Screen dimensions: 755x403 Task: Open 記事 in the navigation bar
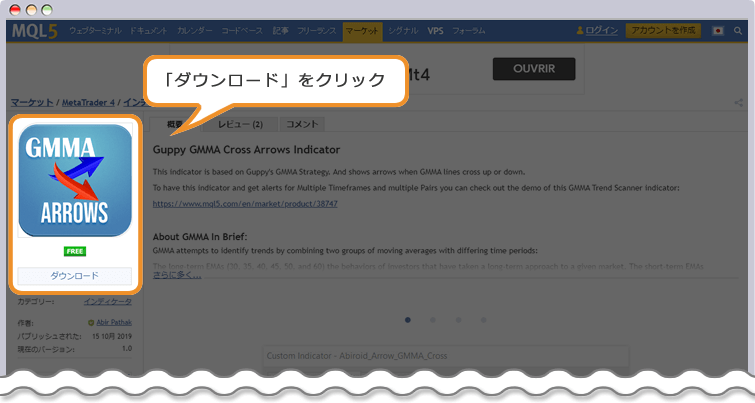[x=280, y=31]
